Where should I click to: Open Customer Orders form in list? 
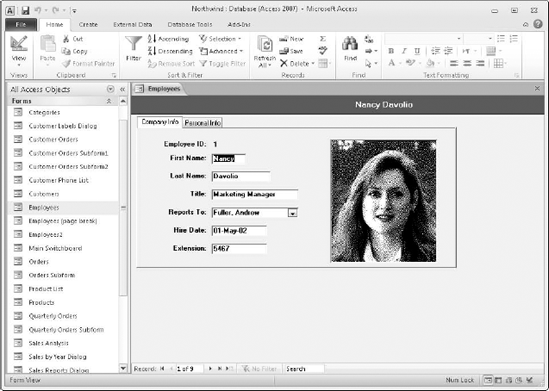(x=53, y=139)
